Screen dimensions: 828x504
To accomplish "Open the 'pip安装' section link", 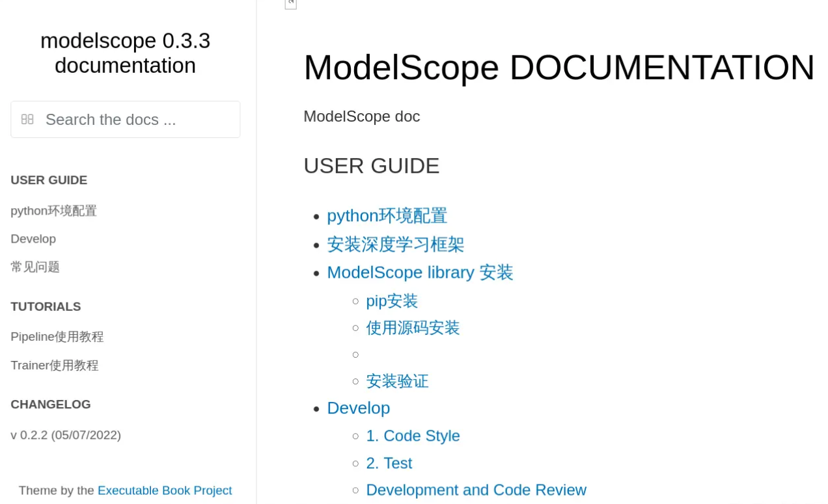I will tap(391, 300).
